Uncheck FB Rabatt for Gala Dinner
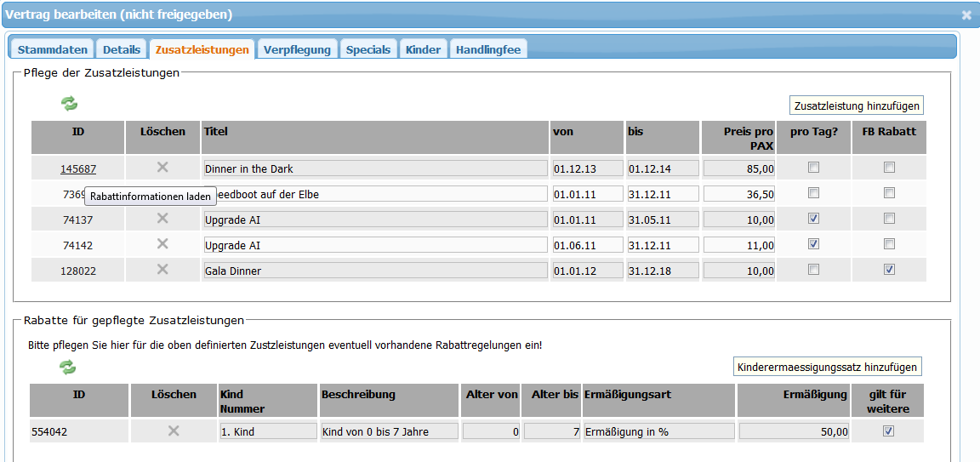Image resolution: width=980 pixels, height=462 pixels. click(889, 270)
